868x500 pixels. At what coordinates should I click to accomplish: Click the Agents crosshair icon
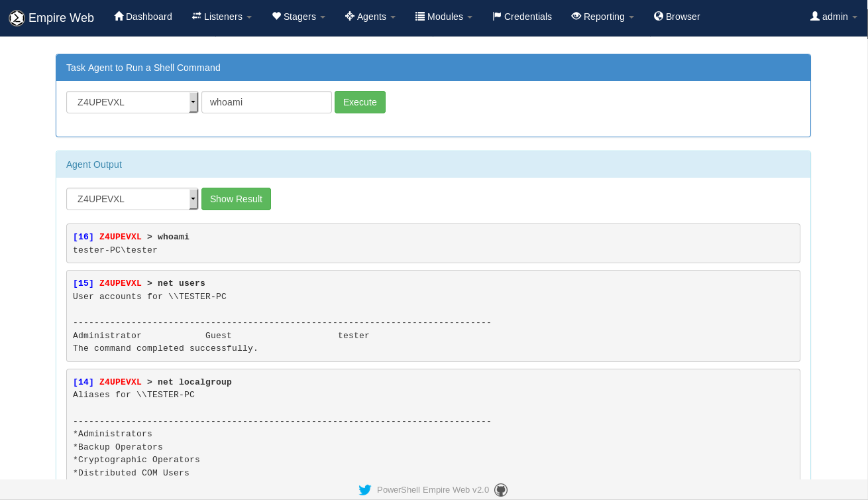coord(350,16)
